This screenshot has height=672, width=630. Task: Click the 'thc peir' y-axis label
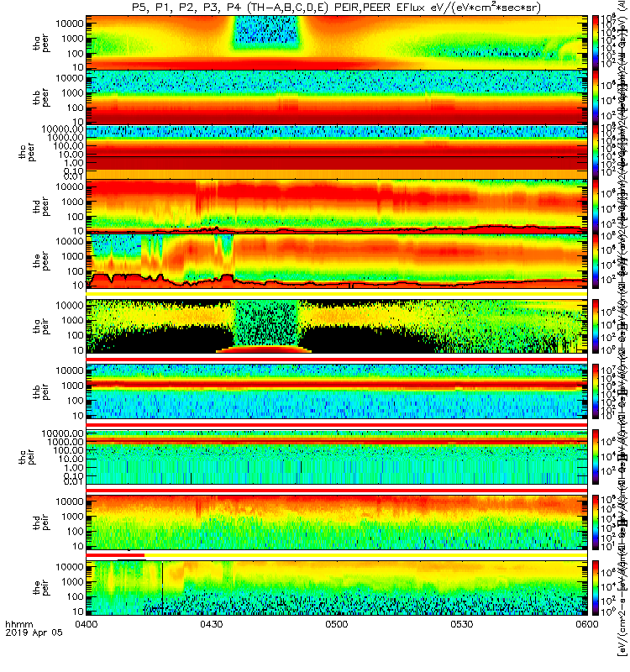tap(27, 457)
